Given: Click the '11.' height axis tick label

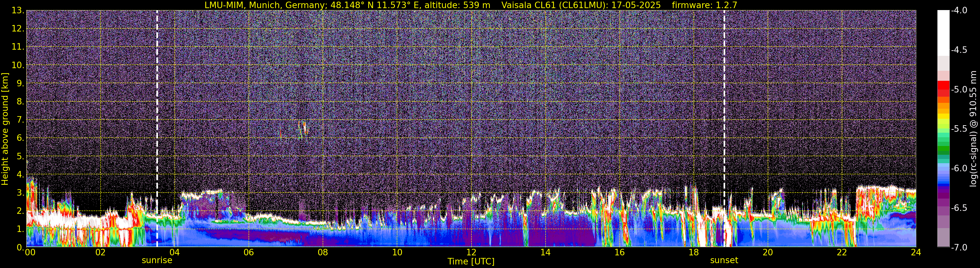Looking at the screenshot, I should click(x=18, y=47).
